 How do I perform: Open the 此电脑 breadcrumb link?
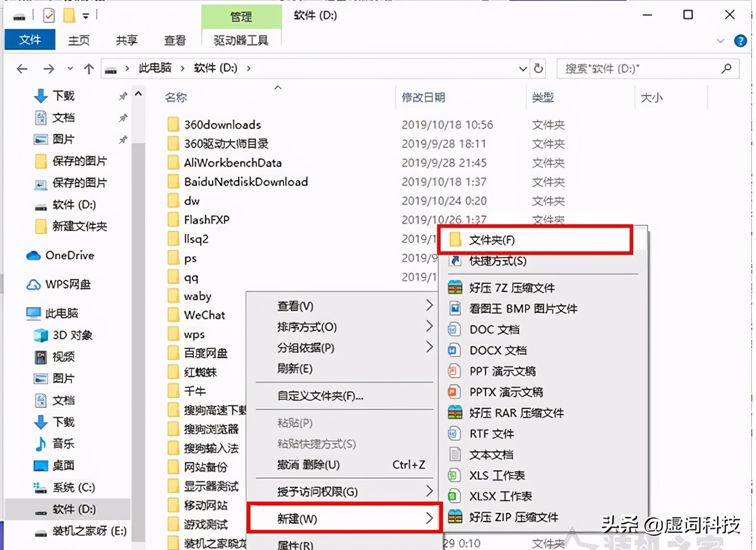pos(155,68)
